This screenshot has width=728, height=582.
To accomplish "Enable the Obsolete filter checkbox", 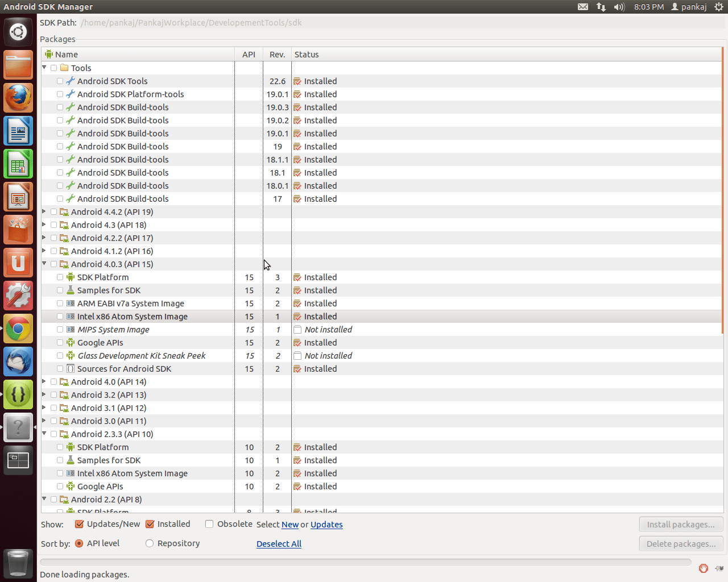I will tap(209, 524).
